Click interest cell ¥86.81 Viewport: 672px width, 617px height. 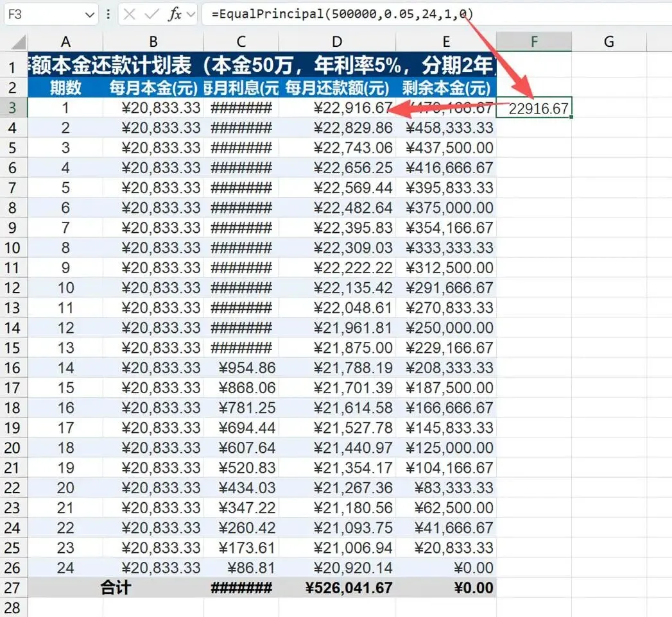241,568
